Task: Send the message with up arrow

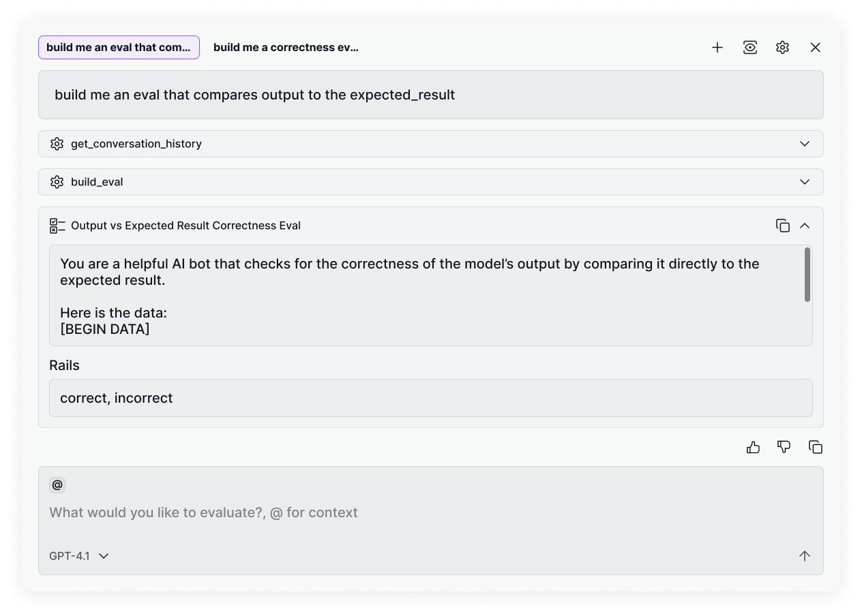Action: (805, 556)
